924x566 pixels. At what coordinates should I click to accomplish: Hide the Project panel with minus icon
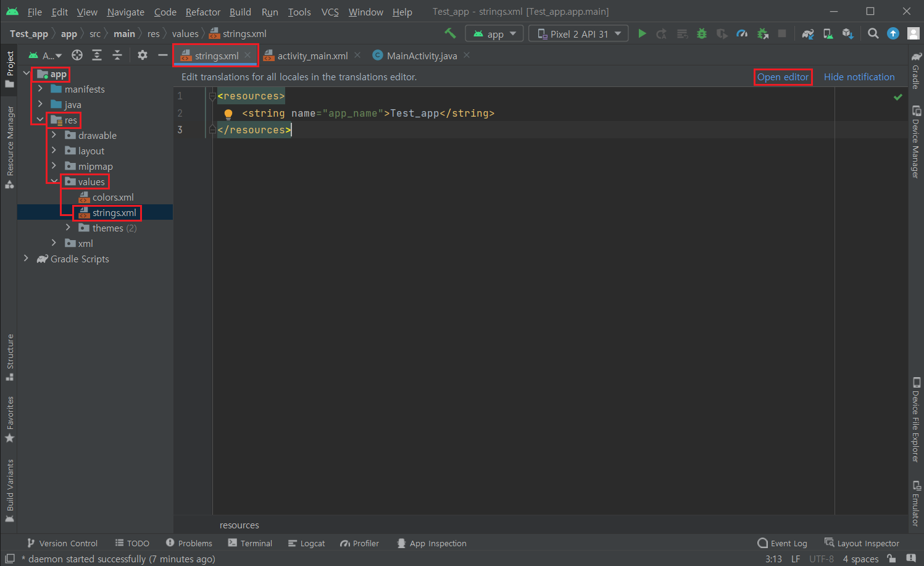point(163,55)
